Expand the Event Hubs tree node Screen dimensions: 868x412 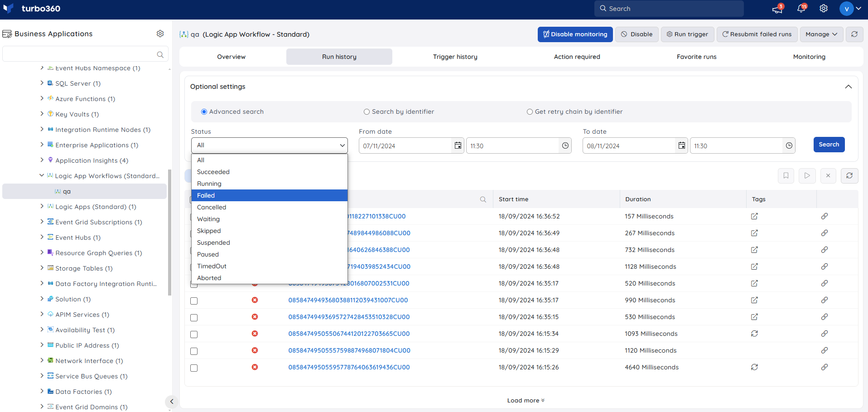coord(42,237)
